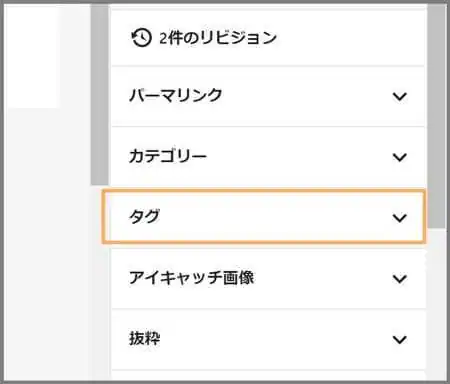
Task: Select the タグ panel title text
Action: pos(144,217)
